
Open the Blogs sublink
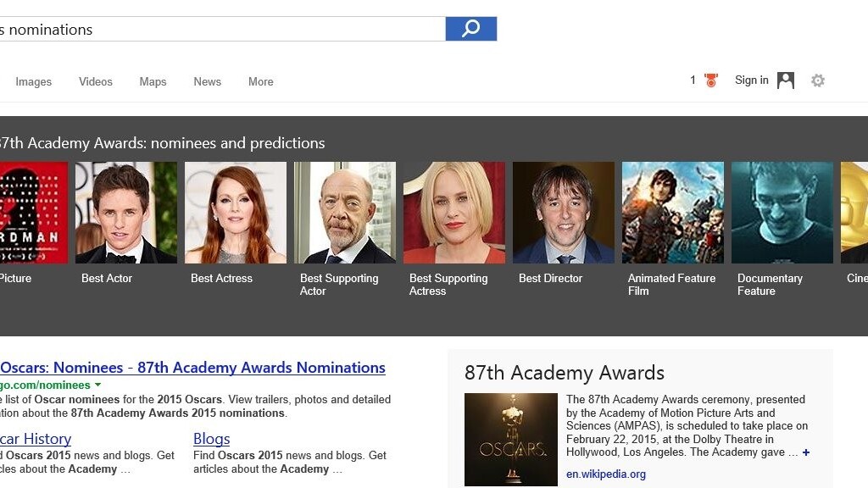point(212,439)
